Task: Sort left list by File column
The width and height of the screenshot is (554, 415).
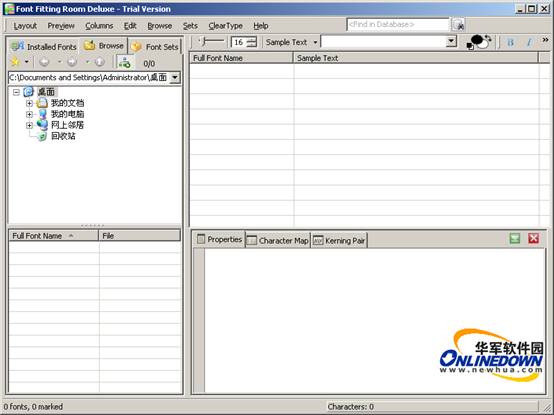Action: click(x=140, y=236)
